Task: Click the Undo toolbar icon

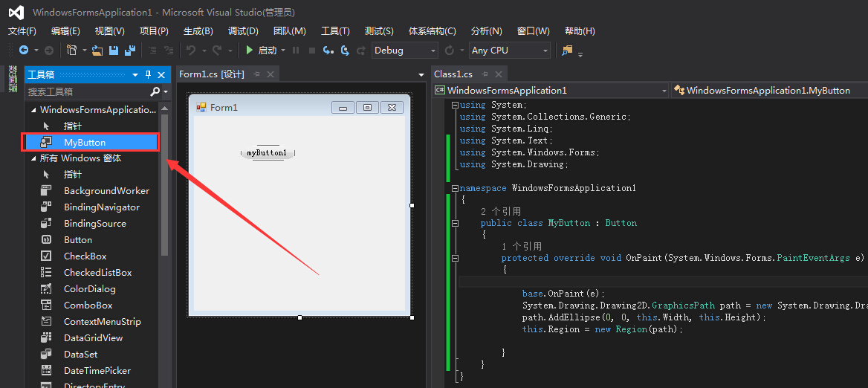Action: click(x=191, y=51)
